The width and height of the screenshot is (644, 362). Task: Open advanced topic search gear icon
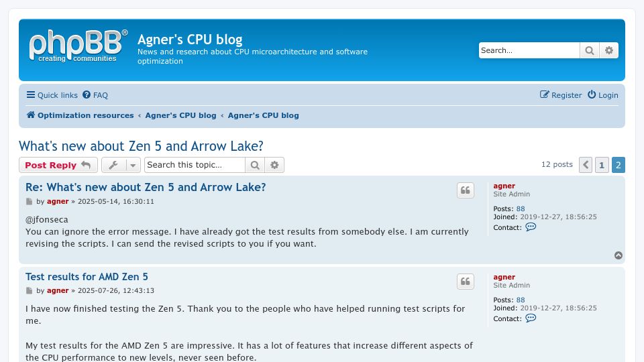click(x=274, y=165)
